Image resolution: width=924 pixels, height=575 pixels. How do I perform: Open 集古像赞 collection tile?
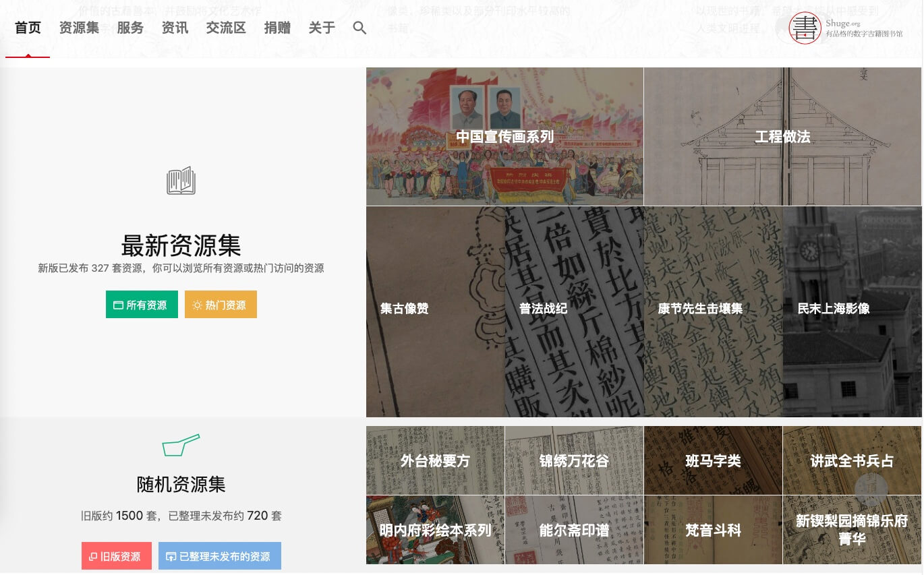pyautogui.click(x=435, y=311)
